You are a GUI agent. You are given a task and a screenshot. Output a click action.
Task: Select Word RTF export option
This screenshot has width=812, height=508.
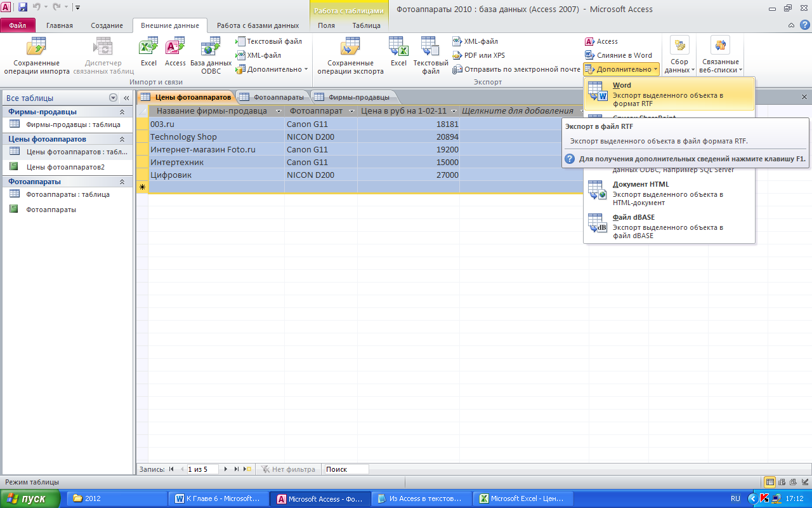click(669, 94)
